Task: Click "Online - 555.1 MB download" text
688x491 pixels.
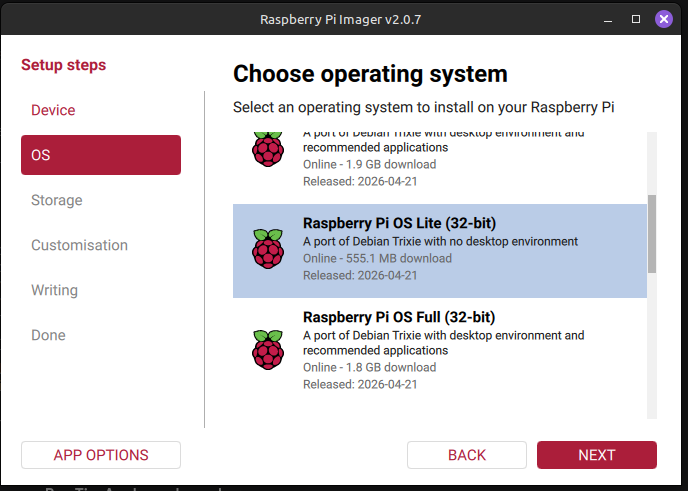Action: pyautogui.click(x=377, y=258)
